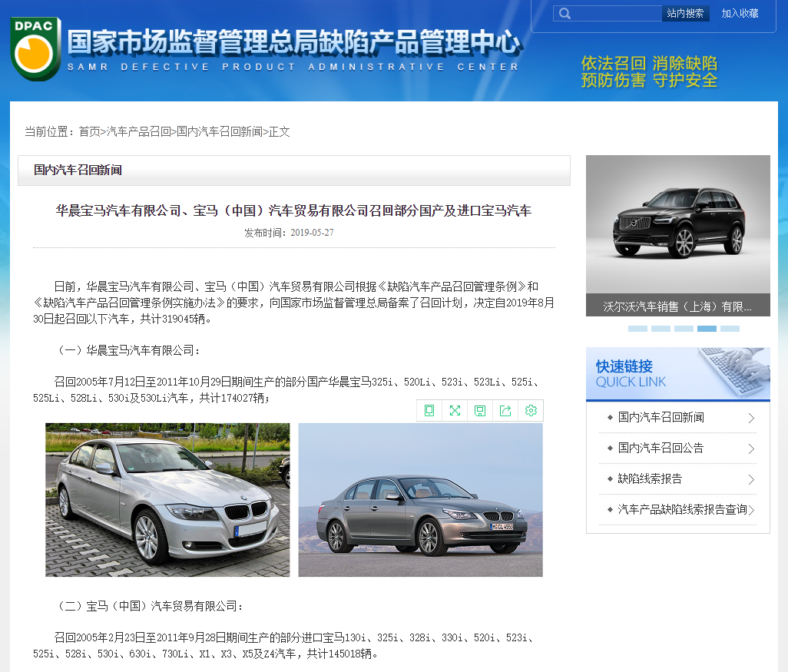
Task: Open 国内汽车召回新闻 in quick links
Action: coord(661,417)
